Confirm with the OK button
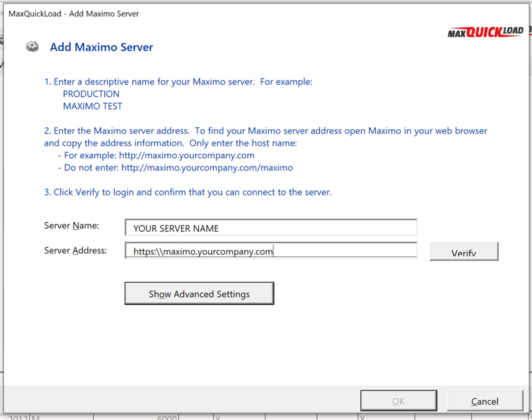The height and width of the screenshot is (420, 532). click(398, 401)
